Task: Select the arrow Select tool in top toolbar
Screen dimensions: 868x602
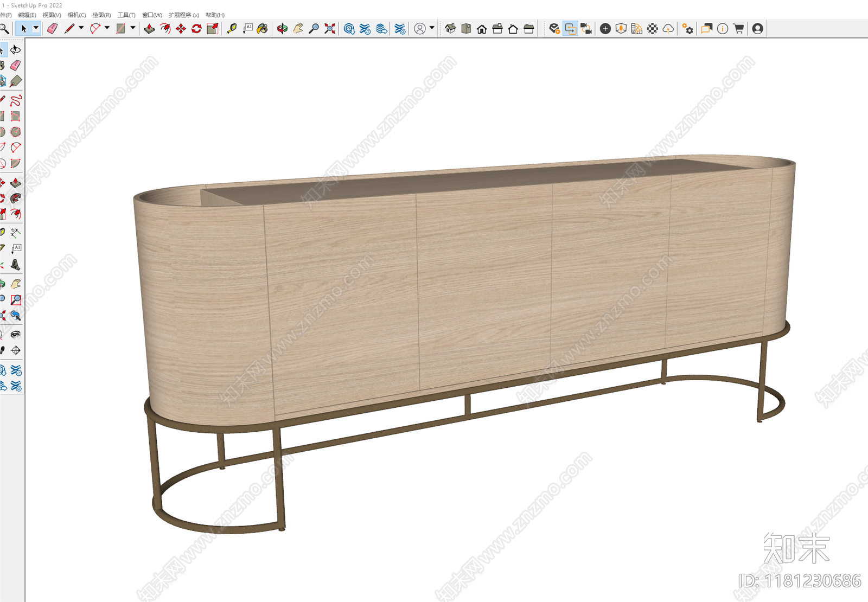Action: [24, 29]
